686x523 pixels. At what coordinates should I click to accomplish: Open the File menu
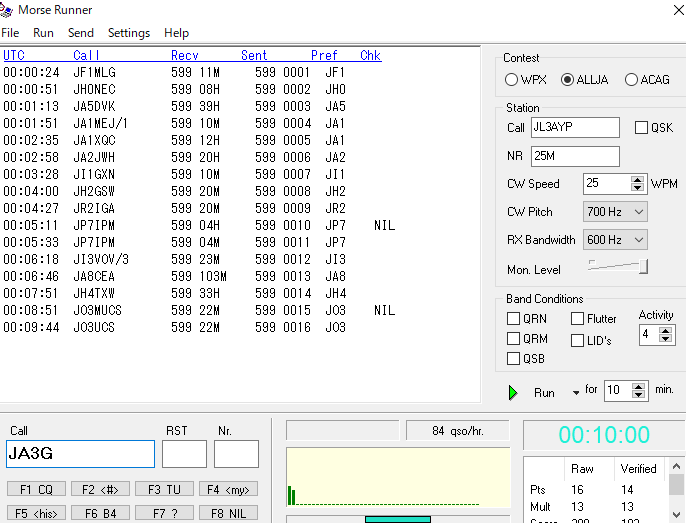point(10,33)
